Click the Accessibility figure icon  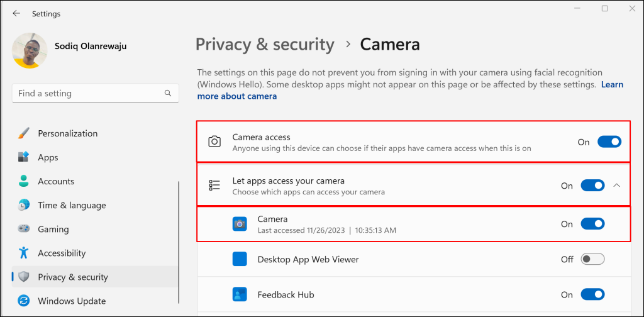pyautogui.click(x=24, y=253)
